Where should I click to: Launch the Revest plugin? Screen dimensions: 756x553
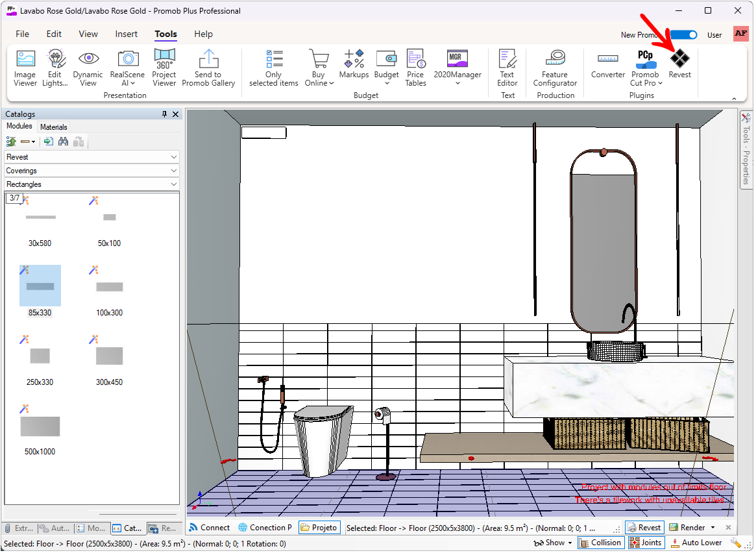coord(680,64)
